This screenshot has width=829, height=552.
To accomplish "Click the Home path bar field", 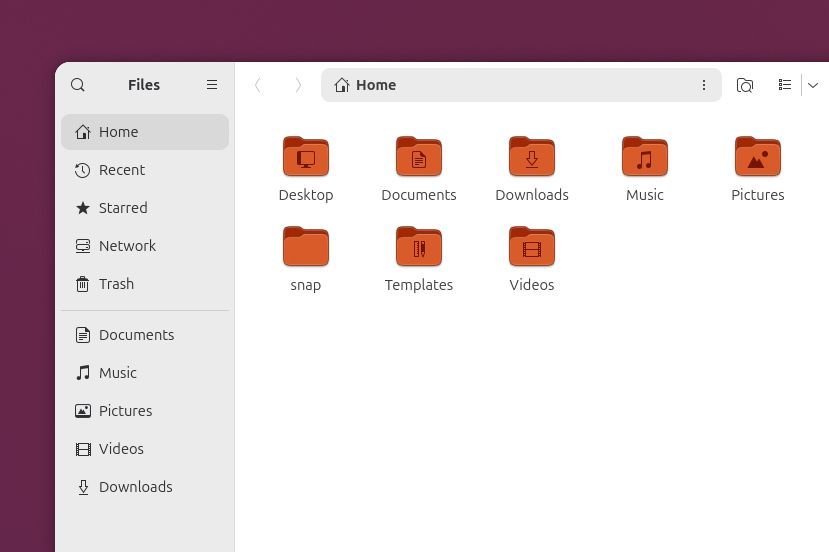I will 510,85.
